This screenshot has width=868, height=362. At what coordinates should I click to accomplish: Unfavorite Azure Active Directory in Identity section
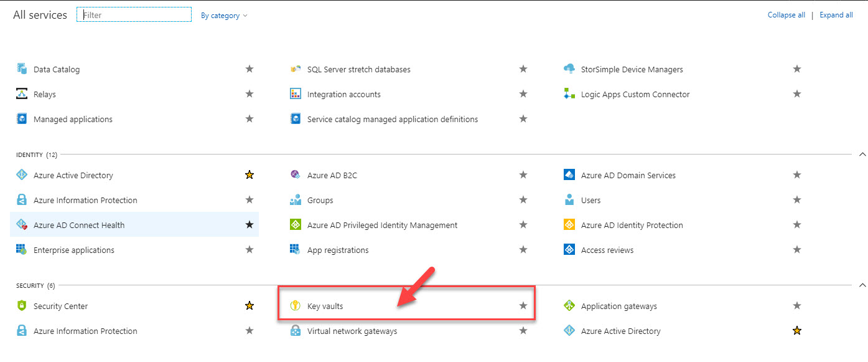click(250, 175)
